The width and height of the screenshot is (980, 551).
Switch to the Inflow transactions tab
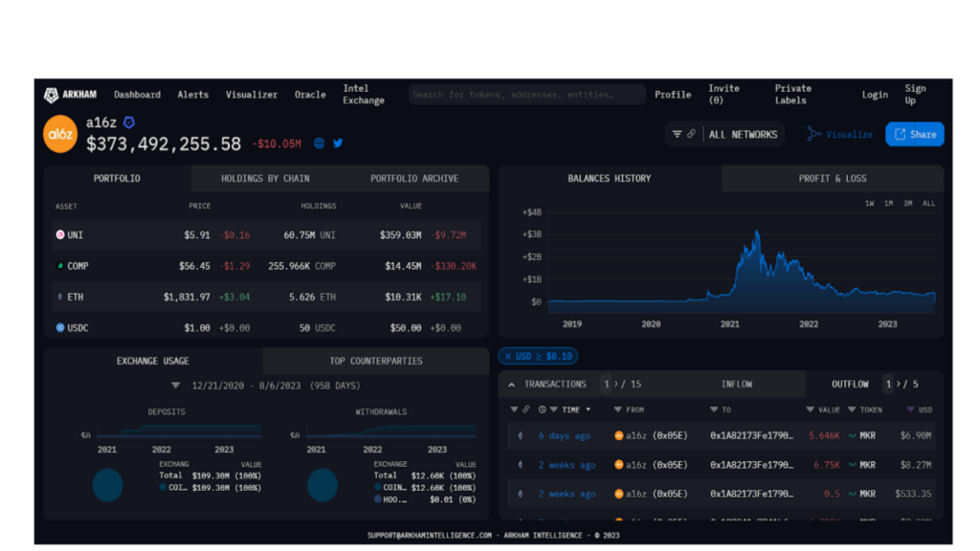coord(737,385)
